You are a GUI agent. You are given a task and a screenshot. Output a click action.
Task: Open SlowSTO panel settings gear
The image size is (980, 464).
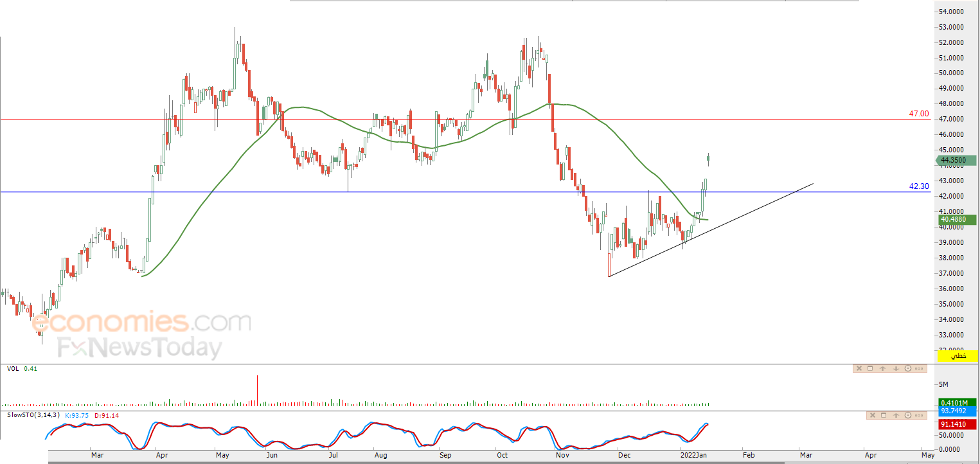(908, 416)
